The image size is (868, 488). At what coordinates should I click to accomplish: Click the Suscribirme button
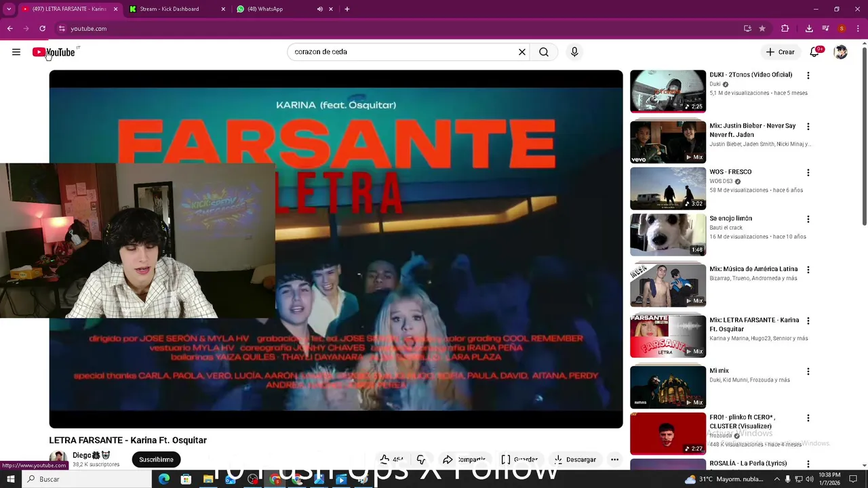(x=156, y=460)
